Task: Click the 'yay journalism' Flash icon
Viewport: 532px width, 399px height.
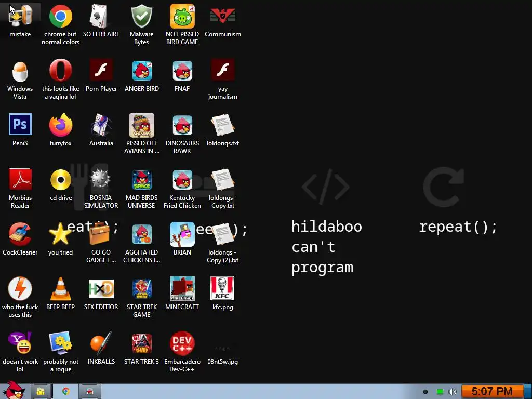Action: click(222, 70)
